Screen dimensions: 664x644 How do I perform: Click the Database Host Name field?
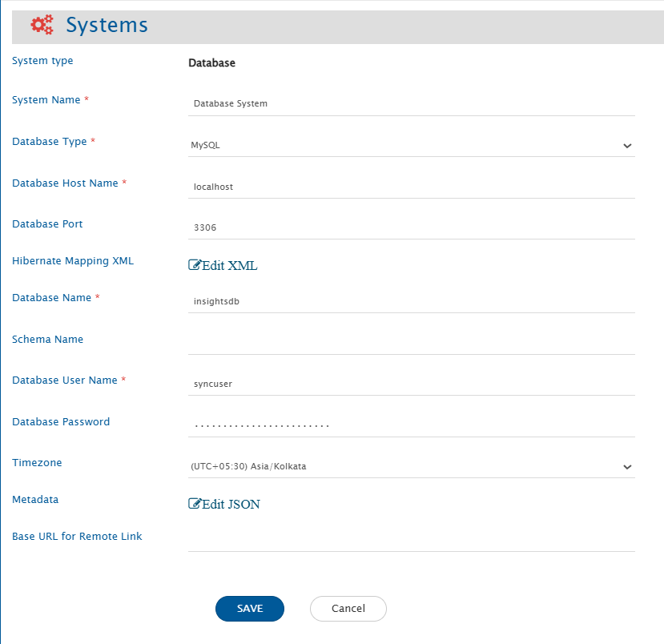click(411, 186)
